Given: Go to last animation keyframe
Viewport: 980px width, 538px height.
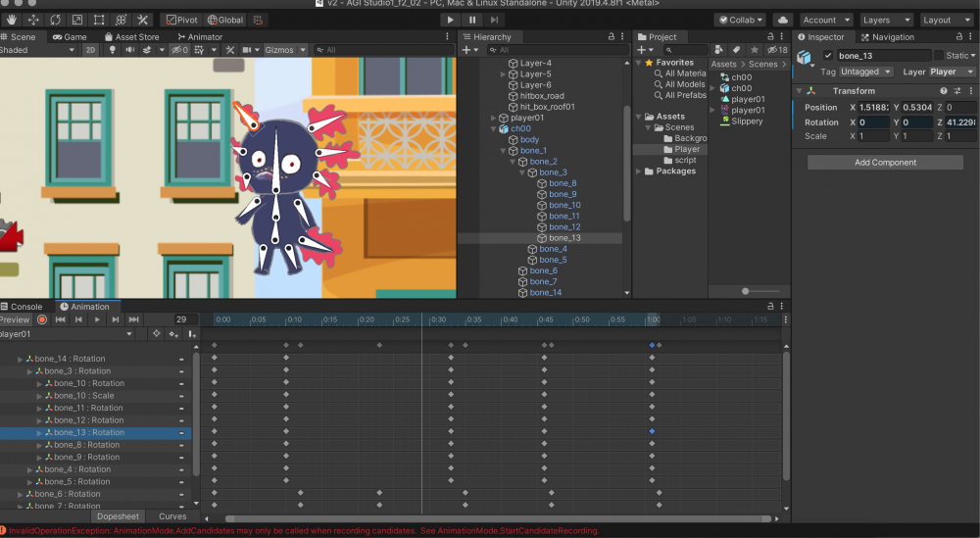Looking at the screenshot, I should pos(133,319).
